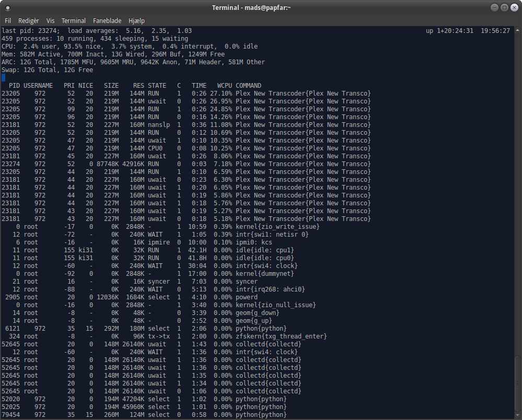Open the window menu icon in title bar
This screenshot has width=522, height=420.
[8, 8]
